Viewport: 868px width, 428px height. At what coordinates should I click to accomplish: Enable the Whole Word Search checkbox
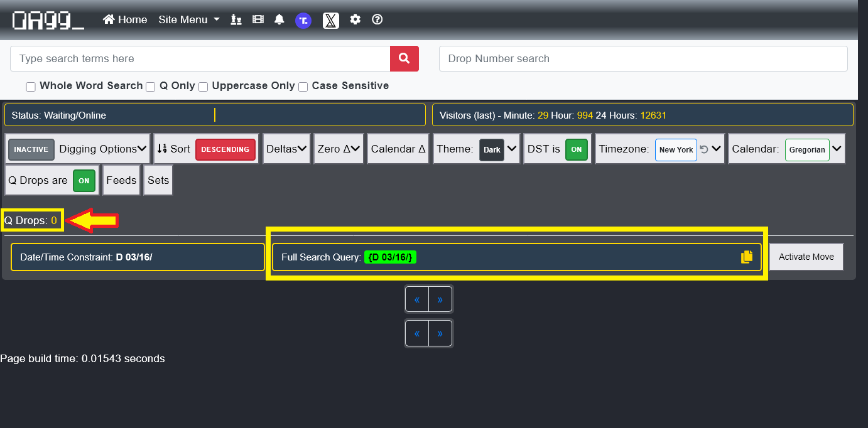pos(31,87)
